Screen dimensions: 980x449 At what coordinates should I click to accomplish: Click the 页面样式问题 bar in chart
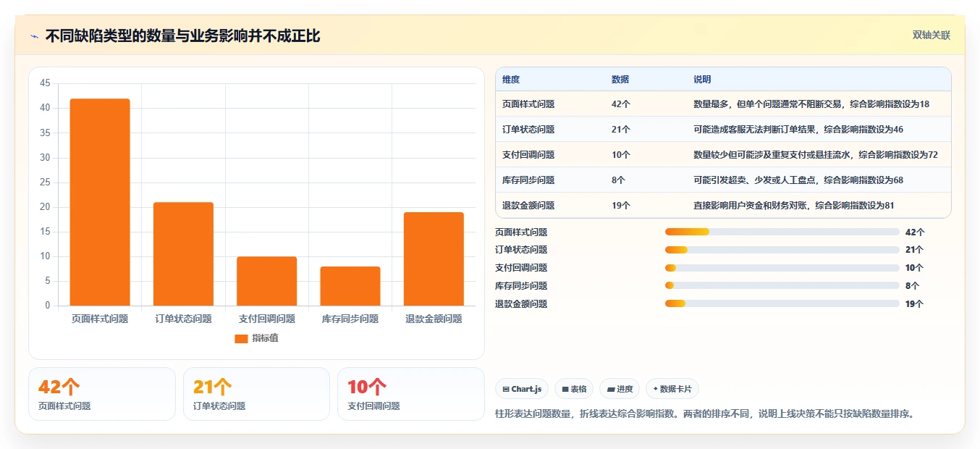click(x=100, y=202)
